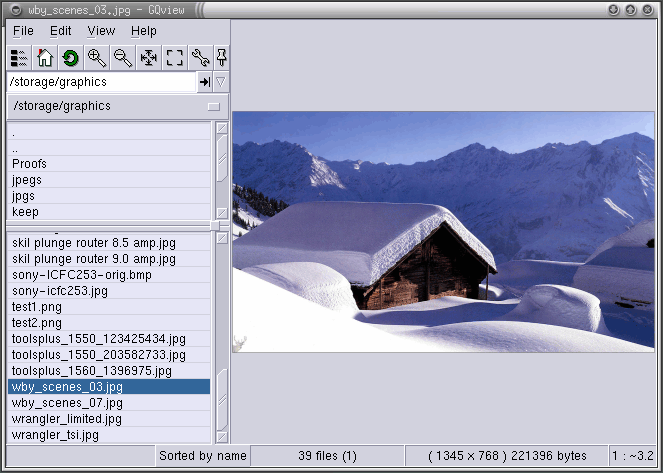Click the path entry tab-completion arrow

pos(205,82)
